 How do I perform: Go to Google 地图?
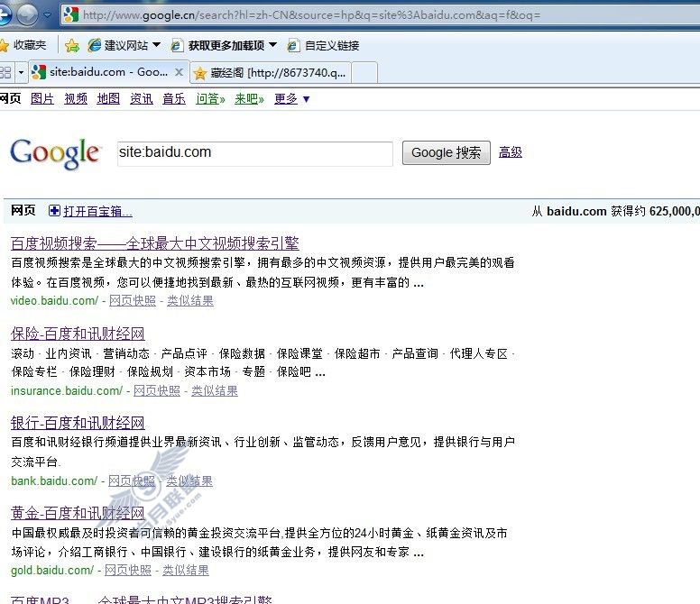(x=108, y=98)
